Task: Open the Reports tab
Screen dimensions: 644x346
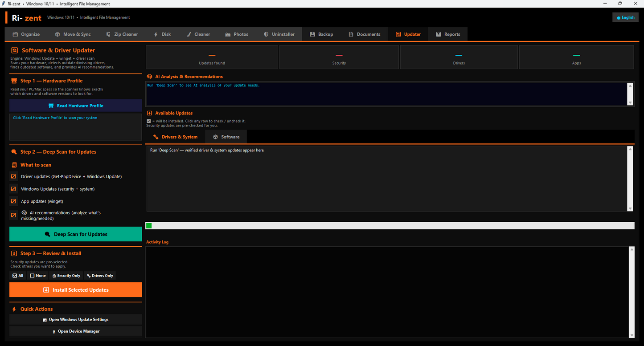Action: (x=448, y=34)
